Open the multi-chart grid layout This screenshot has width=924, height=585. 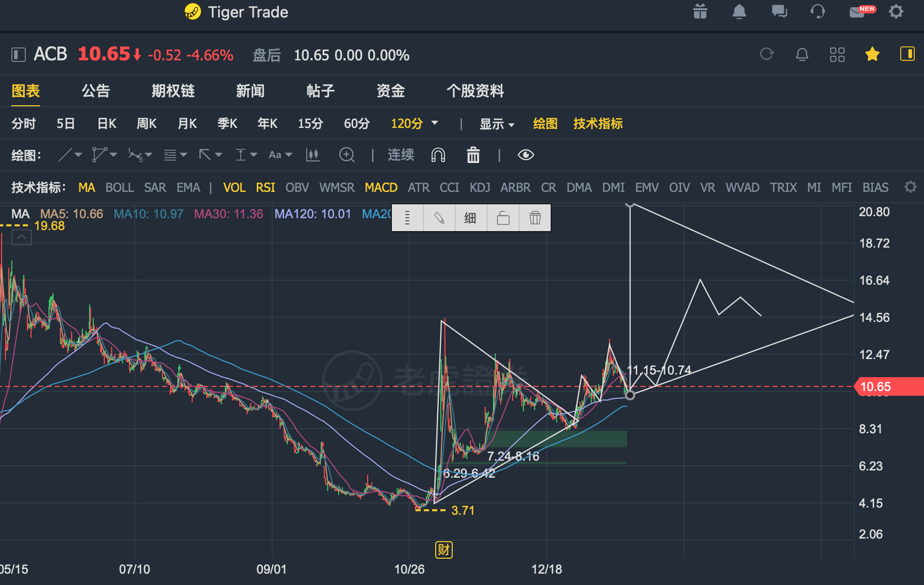click(837, 54)
